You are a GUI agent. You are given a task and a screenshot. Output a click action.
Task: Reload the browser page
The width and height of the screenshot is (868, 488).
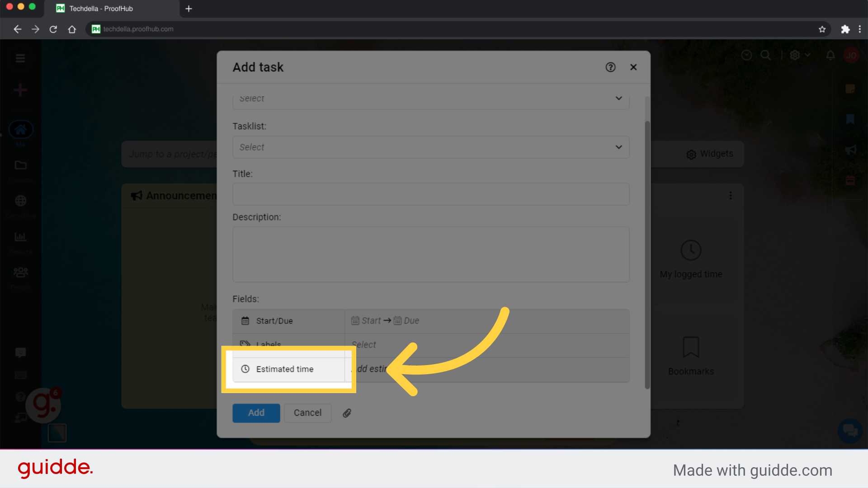53,29
